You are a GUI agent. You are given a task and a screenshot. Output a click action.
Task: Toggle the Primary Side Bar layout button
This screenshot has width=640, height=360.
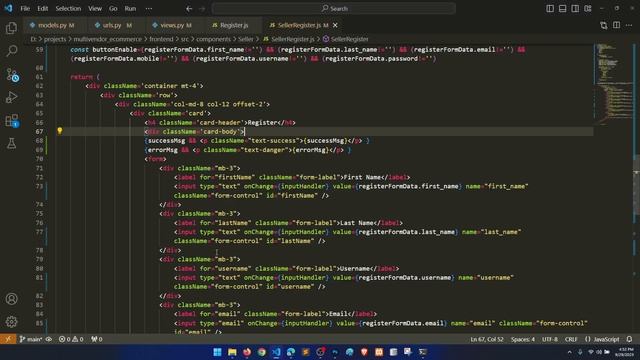[x=550, y=9]
